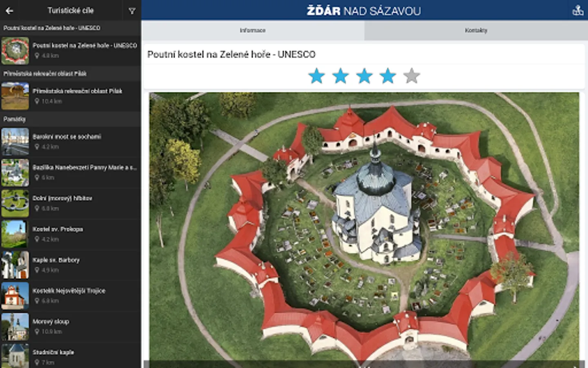Open the filter icon for Turistické cíle
588x368 pixels.
point(131,11)
